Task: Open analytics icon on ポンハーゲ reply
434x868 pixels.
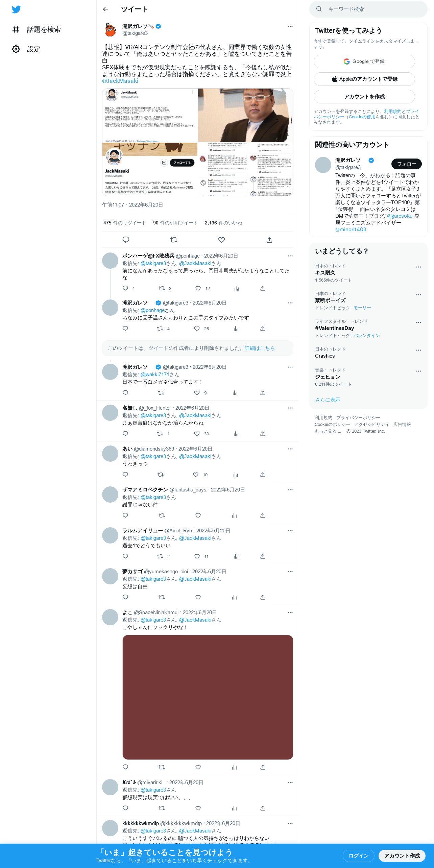Action: point(237,288)
